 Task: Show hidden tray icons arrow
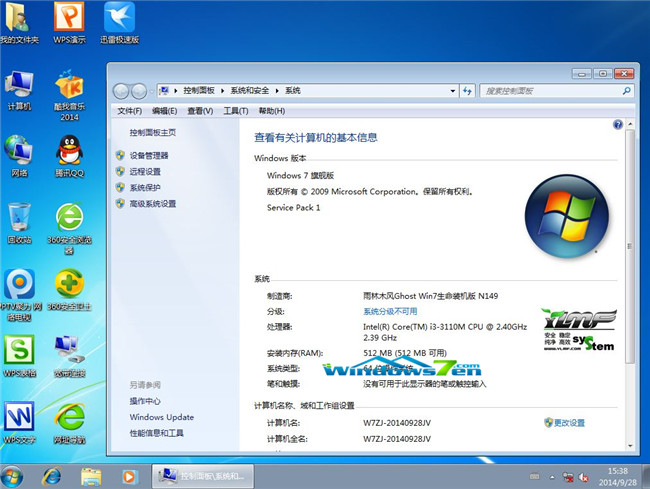552,477
